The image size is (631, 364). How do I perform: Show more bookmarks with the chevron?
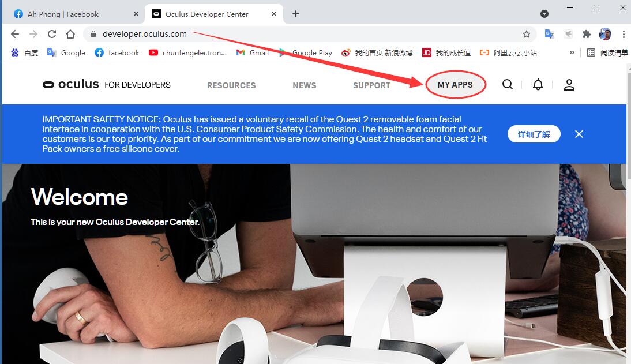click(572, 52)
